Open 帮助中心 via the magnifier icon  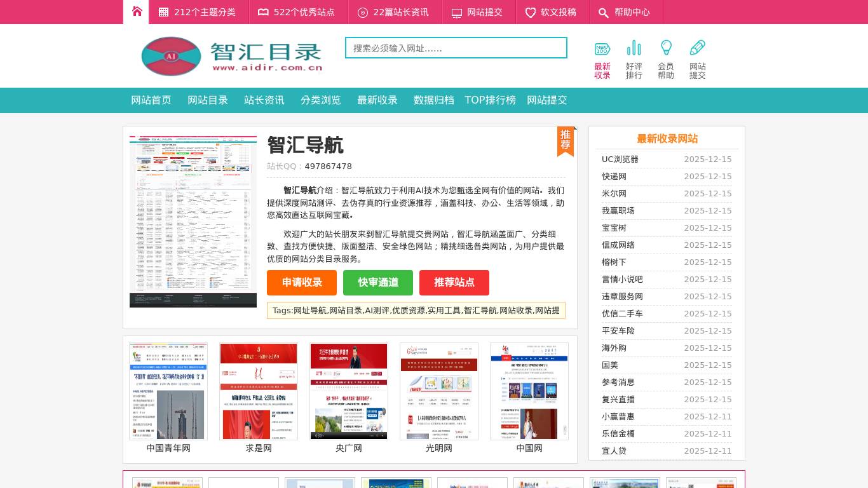coord(604,12)
